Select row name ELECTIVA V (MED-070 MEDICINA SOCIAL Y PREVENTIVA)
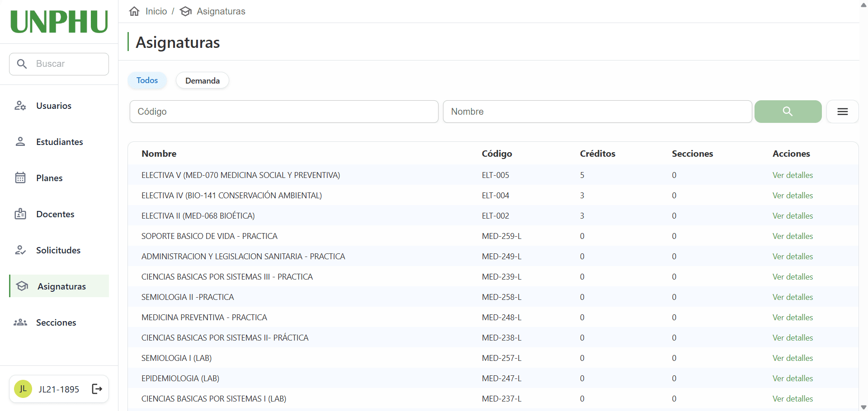The image size is (868, 411). (x=241, y=175)
